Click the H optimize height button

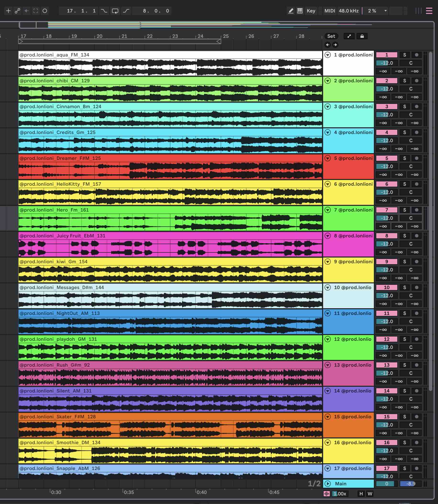pos(361,494)
